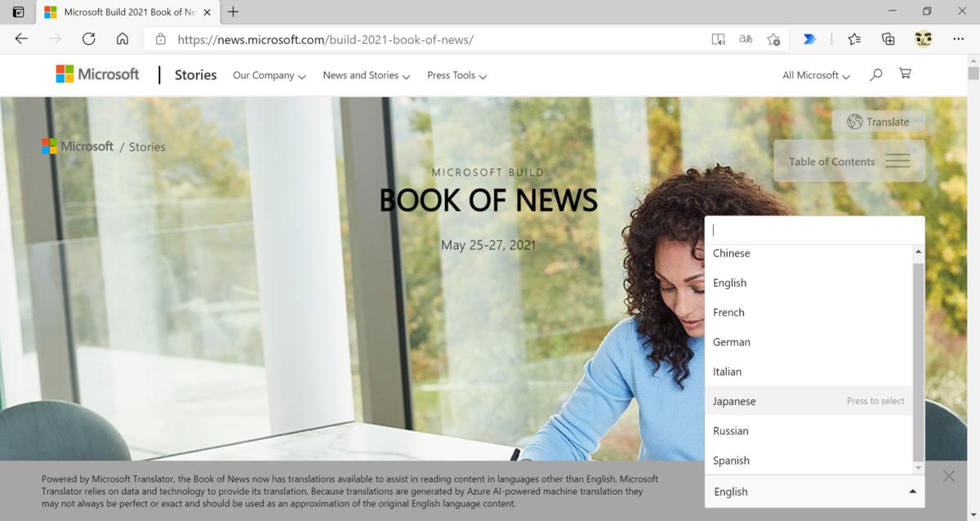Click the MICROSOFT BUILD subtitle text
Screen dimensions: 980x521
[x=488, y=172]
